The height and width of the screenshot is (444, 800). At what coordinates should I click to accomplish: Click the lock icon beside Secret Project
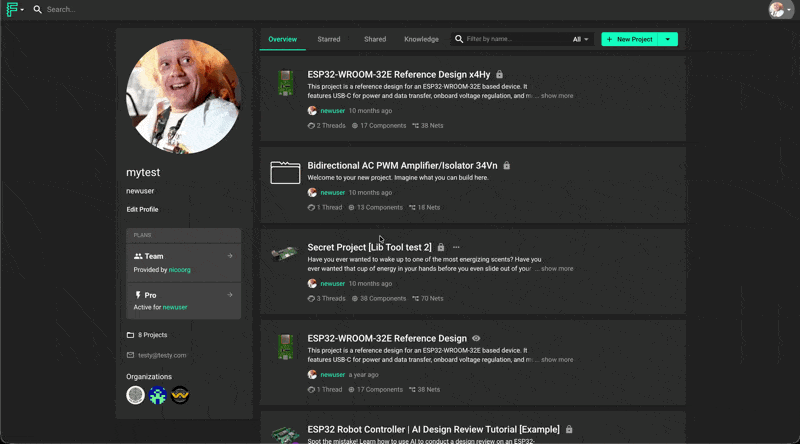441,247
